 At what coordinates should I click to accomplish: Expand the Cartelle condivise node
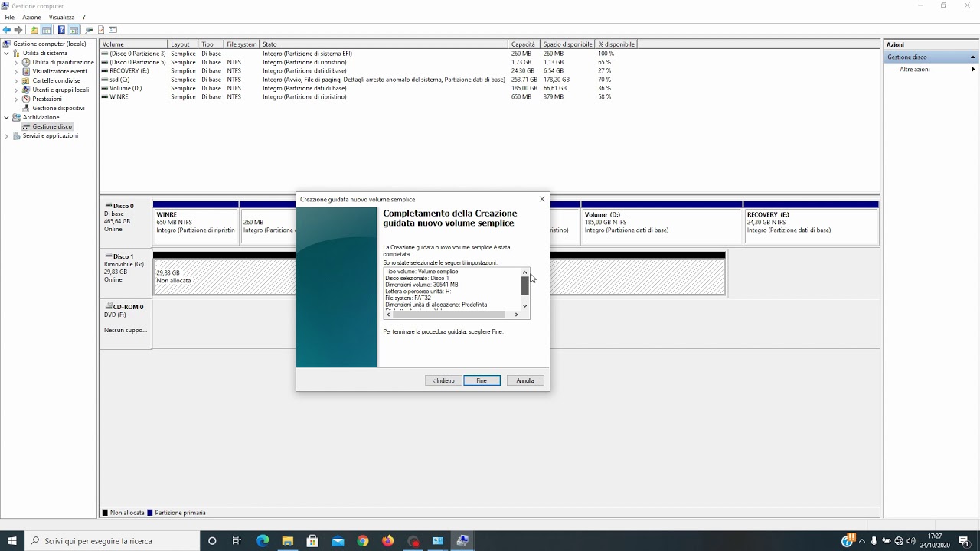[16, 80]
